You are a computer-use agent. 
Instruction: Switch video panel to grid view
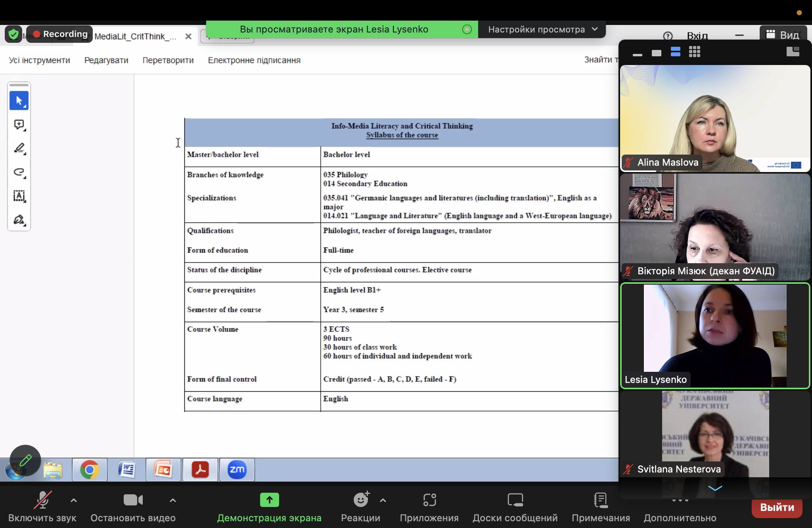[x=694, y=52]
